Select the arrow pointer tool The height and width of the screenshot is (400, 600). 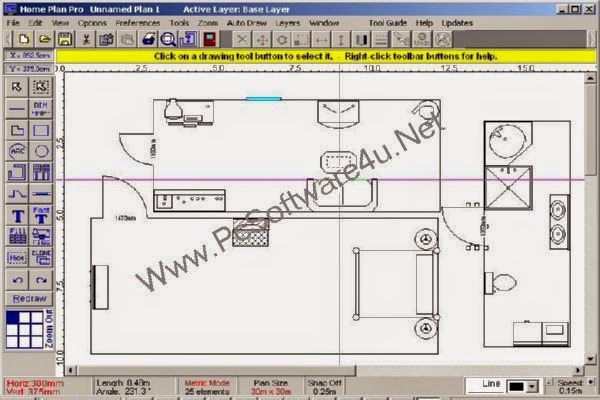point(17,87)
